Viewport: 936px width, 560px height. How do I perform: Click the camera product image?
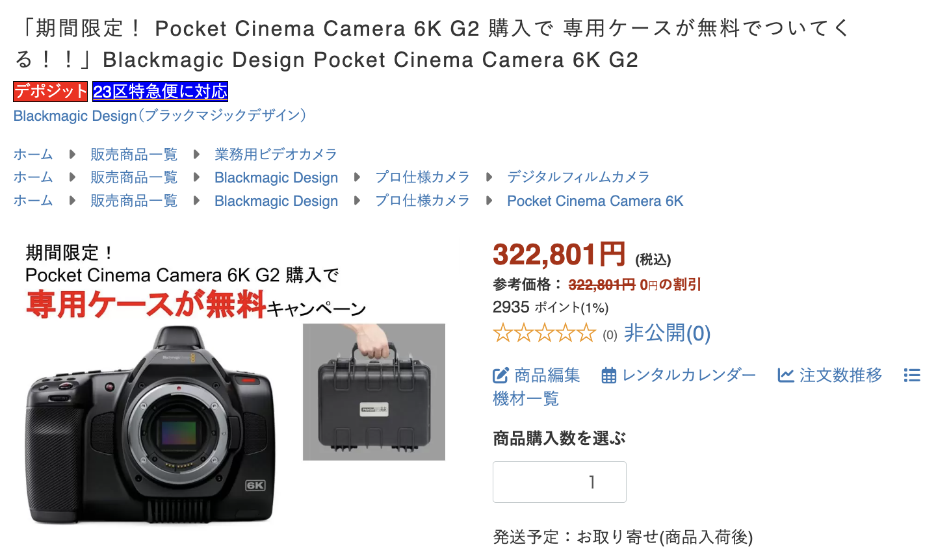151,426
